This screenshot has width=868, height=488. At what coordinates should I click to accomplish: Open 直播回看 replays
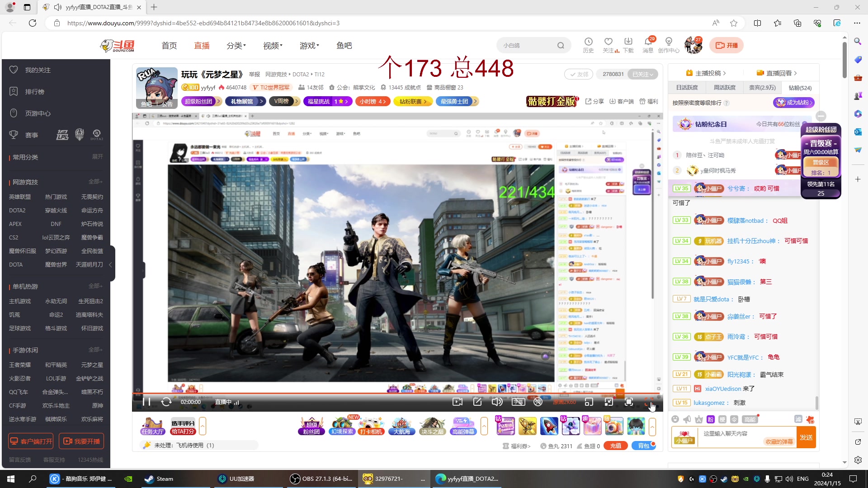(x=777, y=73)
